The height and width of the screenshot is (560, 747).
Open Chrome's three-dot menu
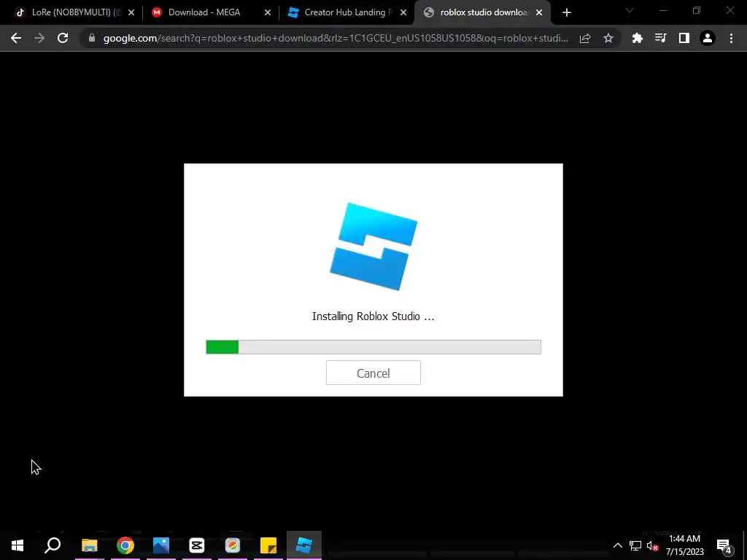pyautogui.click(x=731, y=38)
